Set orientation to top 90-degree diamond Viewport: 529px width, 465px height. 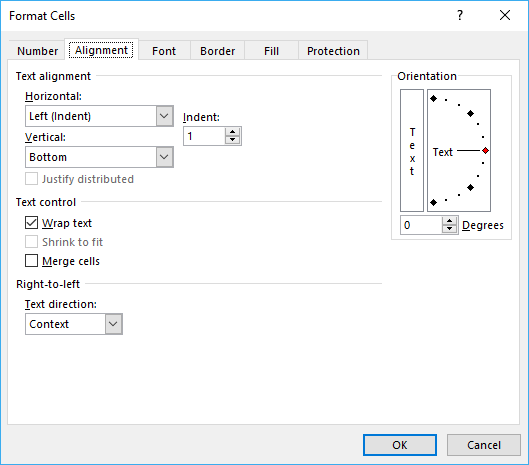(434, 99)
